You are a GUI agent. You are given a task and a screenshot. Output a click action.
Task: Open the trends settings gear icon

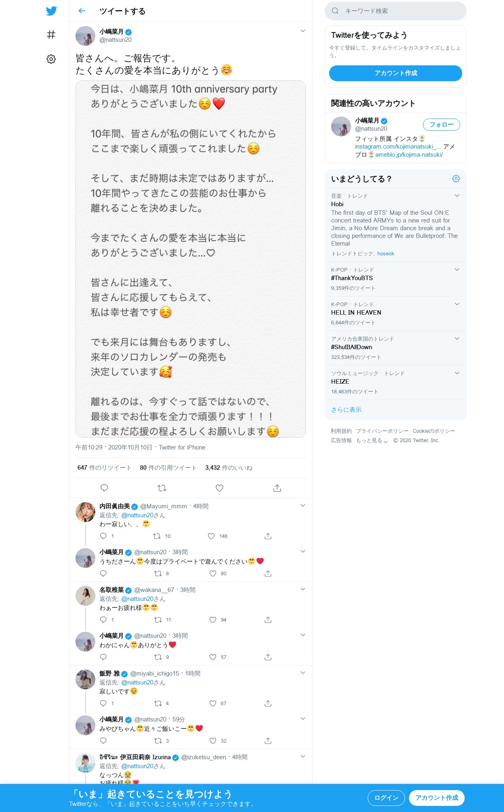coord(456,179)
